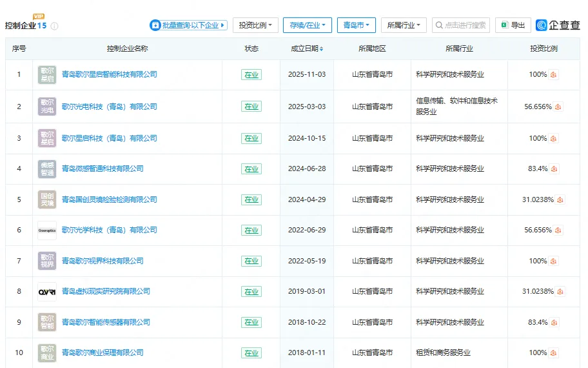Click equity chain icon in 青岛虚拟现实研究院 row
This screenshot has width=588, height=368.
click(x=560, y=292)
